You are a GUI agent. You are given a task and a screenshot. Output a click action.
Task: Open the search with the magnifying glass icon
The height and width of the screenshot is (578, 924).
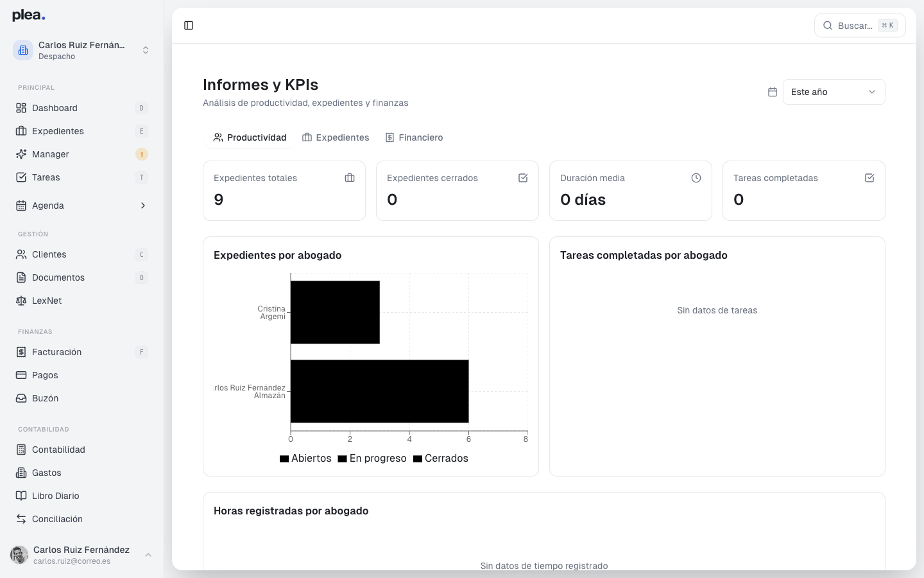click(828, 25)
